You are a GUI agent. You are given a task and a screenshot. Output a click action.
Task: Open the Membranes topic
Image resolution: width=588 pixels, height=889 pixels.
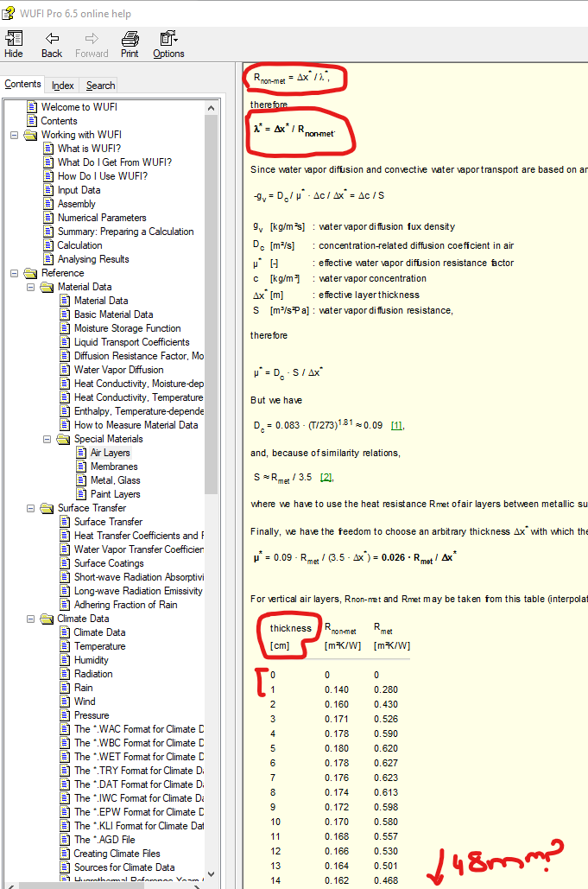pos(114,467)
